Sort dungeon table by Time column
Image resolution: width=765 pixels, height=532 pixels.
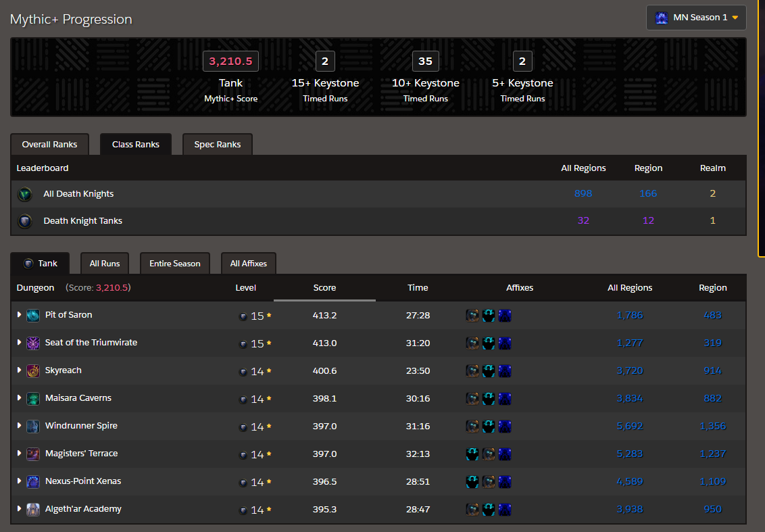(x=418, y=287)
